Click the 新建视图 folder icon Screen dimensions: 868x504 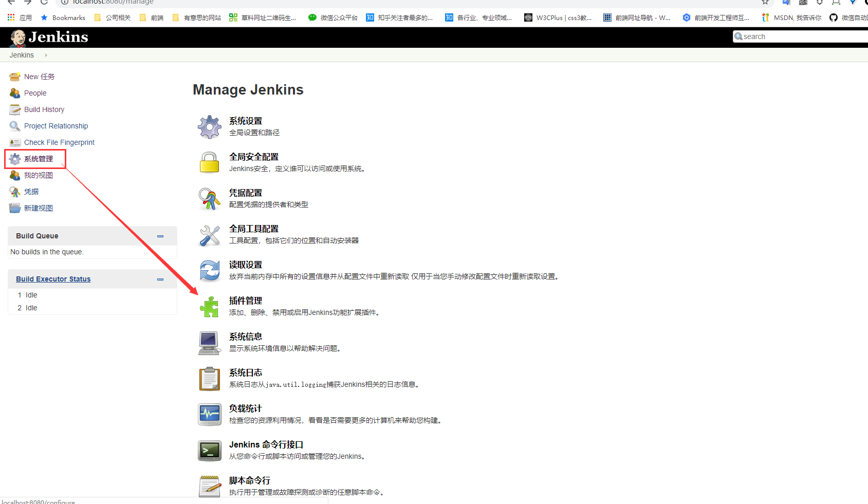[15, 208]
